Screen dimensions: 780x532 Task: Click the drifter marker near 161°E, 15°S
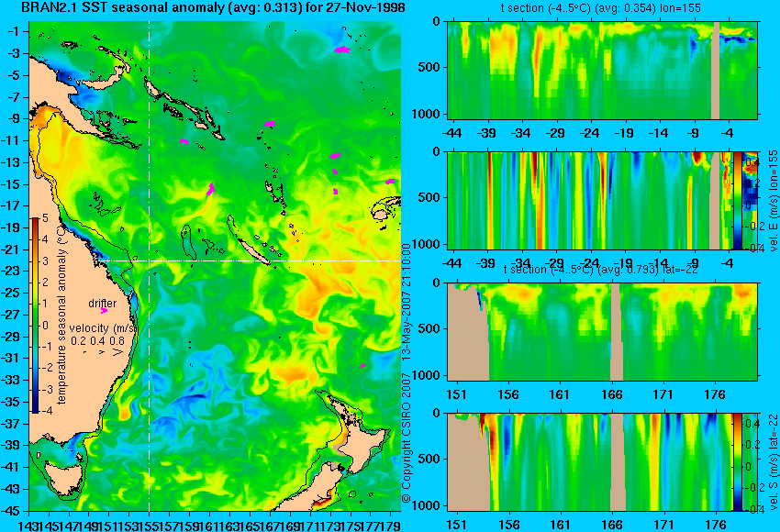tap(210, 188)
